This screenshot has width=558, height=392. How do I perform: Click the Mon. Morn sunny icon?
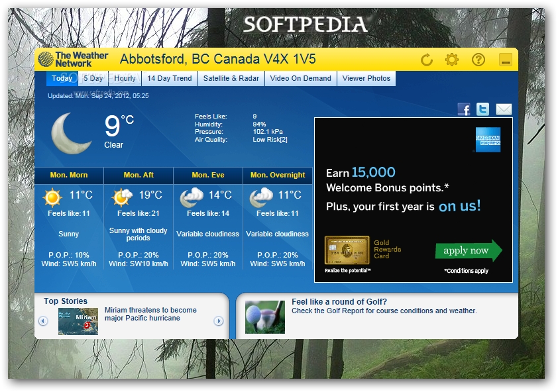(52, 197)
